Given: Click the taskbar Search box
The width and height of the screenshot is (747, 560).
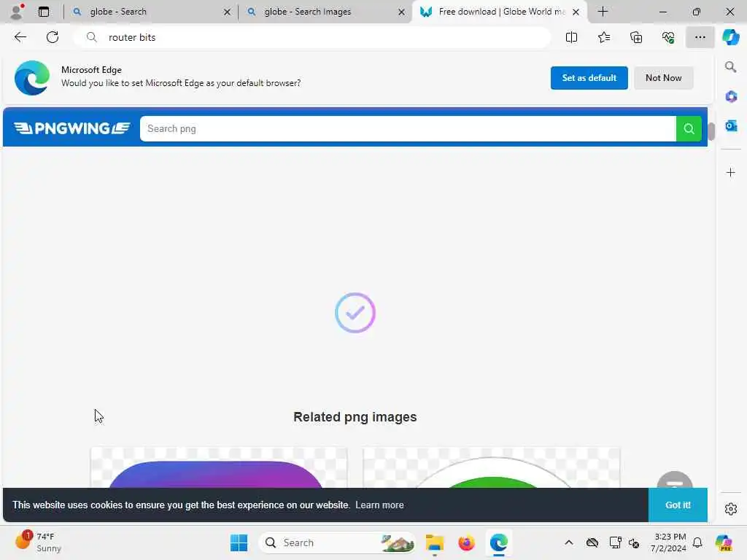Looking at the screenshot, I should [x=337, y=542].
